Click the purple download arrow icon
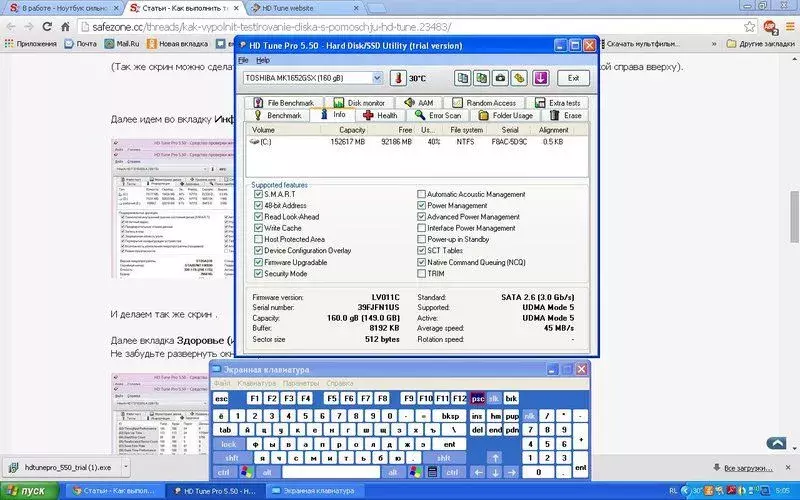The image size is (800, 500). click(540, 78)
